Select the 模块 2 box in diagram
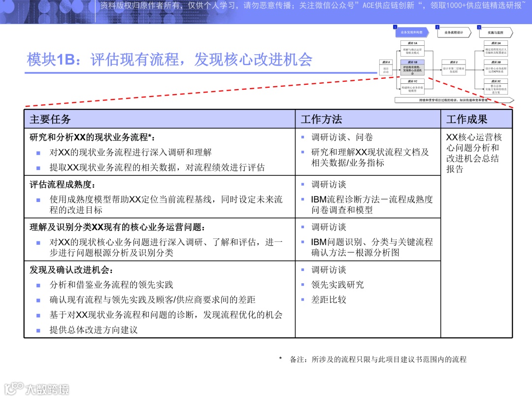Screen dimensions: 532x399 click(x=454, y=67)
